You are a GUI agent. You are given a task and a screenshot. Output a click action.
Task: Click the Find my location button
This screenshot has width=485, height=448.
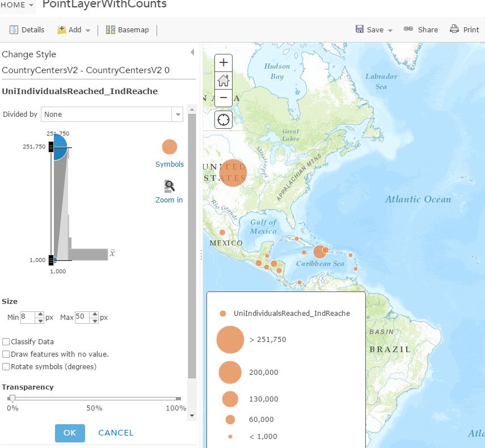tap(223, 120)
